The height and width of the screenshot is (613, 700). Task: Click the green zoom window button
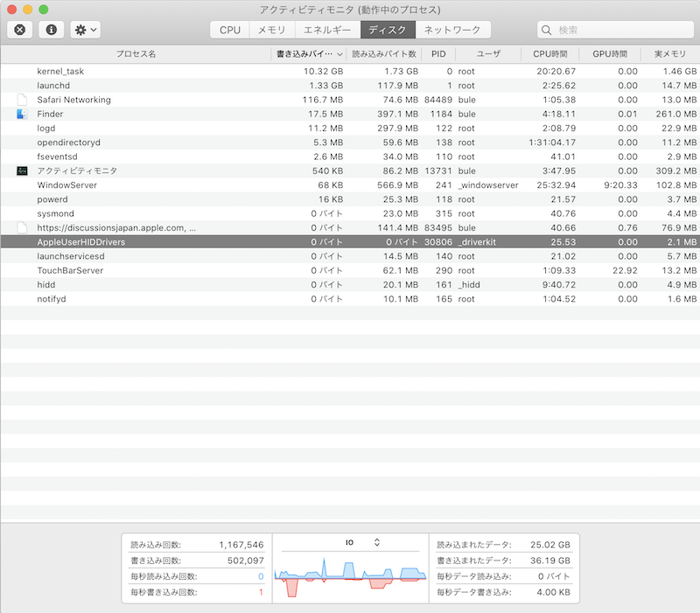45,9
